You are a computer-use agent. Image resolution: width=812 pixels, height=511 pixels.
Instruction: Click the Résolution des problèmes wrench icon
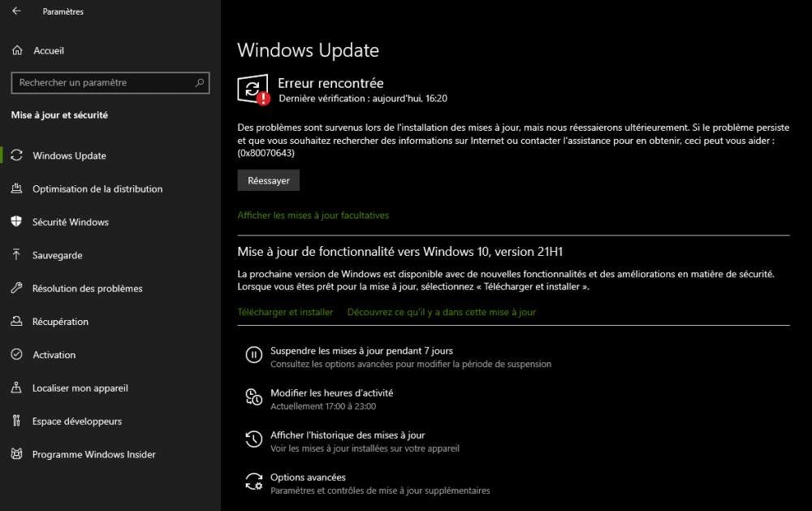tap(15, 288)
